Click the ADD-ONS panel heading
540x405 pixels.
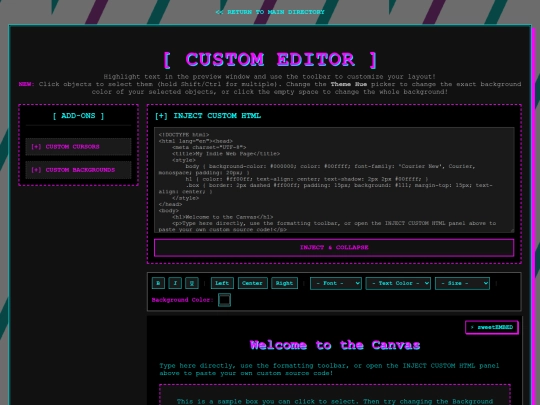[79, 116]
